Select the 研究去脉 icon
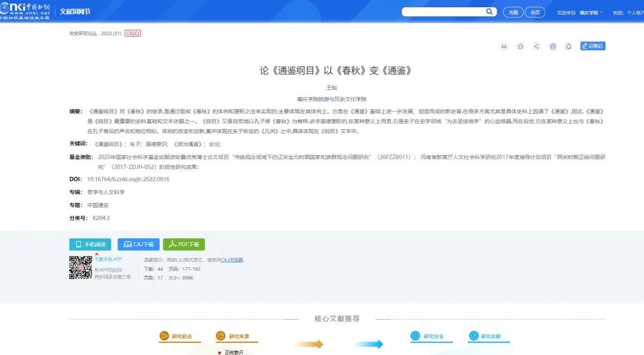The height and width of the screenshot is (355, 644). click(x=474, y=336)
